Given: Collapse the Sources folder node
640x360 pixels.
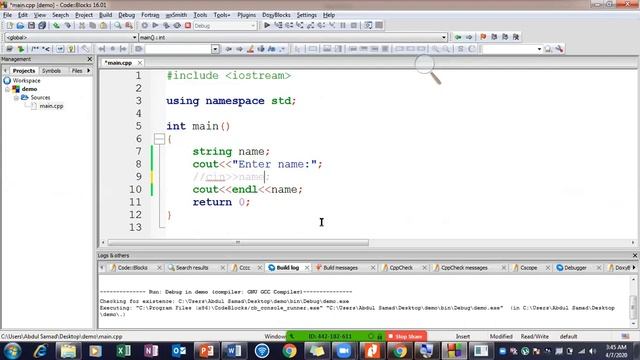Looking at the screenshot, I should (x=16, y=98).
